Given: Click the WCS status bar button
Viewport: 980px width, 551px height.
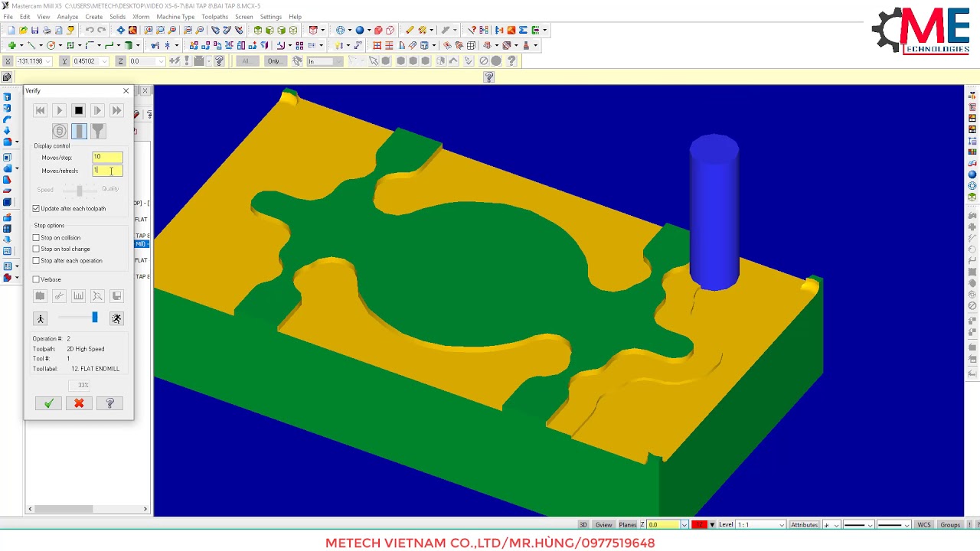Looking at the screenshot, I should 924,525.
